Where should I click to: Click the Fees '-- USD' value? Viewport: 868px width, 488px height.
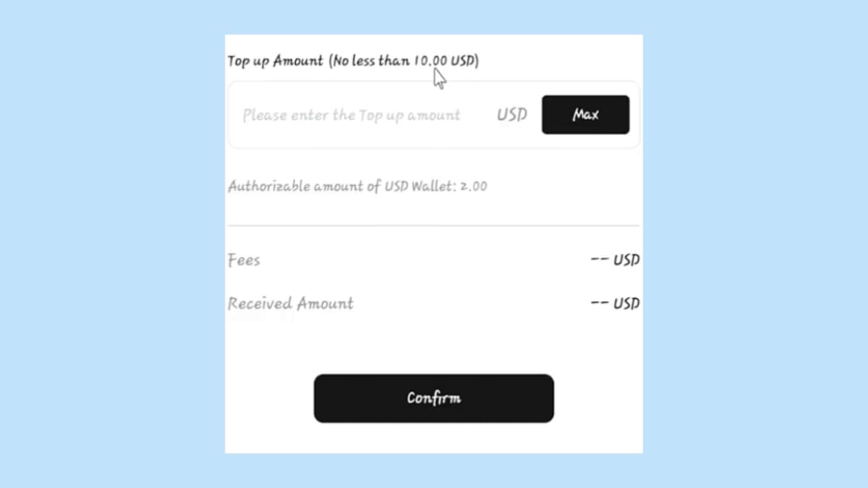point(615,260)
